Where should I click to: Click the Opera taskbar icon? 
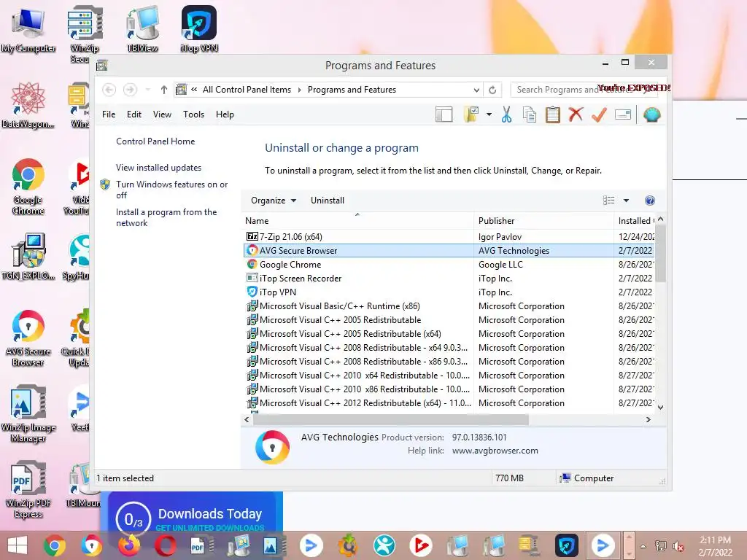[165, 545]
